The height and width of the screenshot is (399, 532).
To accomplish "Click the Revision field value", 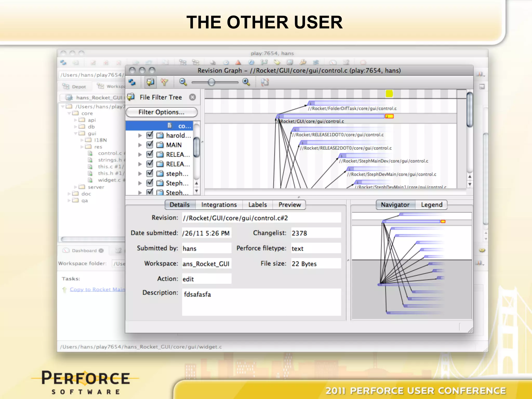I will pyautogui.click(x=261, y=218).
